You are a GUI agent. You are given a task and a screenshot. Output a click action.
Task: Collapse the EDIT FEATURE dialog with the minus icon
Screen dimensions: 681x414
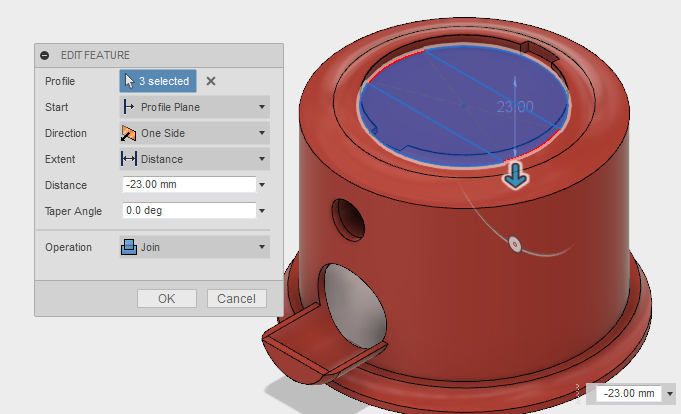tap(44, 55)
